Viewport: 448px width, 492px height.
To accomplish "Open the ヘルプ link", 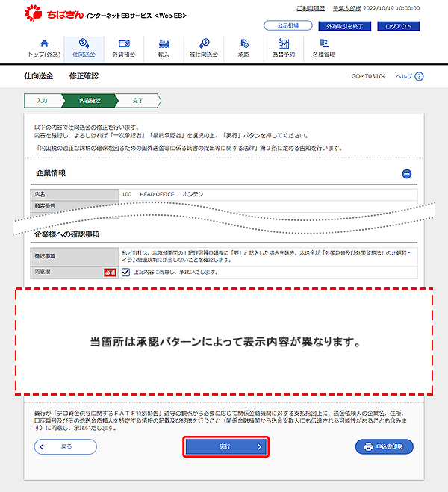I will pos(404,76).
